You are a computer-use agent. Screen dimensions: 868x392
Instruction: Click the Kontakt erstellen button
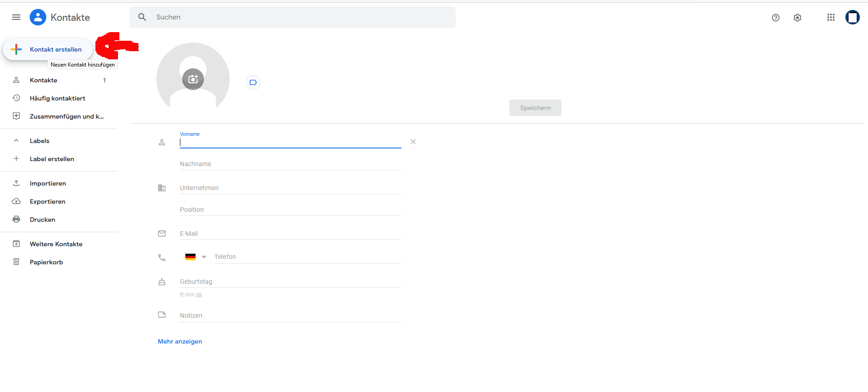pyautogui.click(x=48, y=49)
